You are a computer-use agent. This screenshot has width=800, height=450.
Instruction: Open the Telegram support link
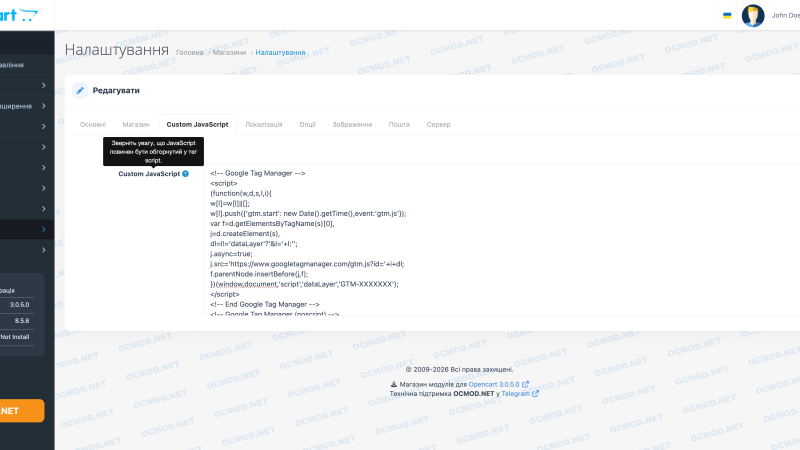(x=515, y=394)
